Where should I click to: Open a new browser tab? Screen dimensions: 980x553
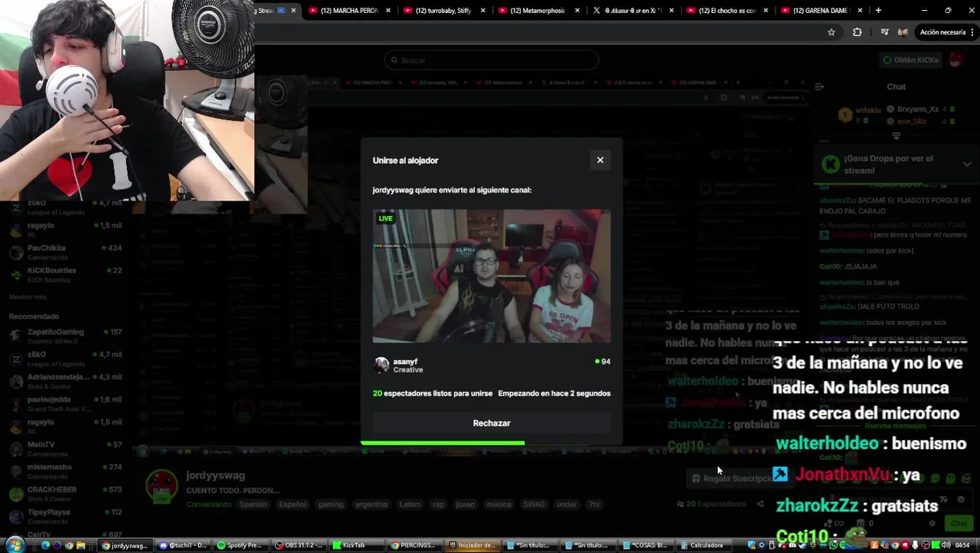[878, 11]
